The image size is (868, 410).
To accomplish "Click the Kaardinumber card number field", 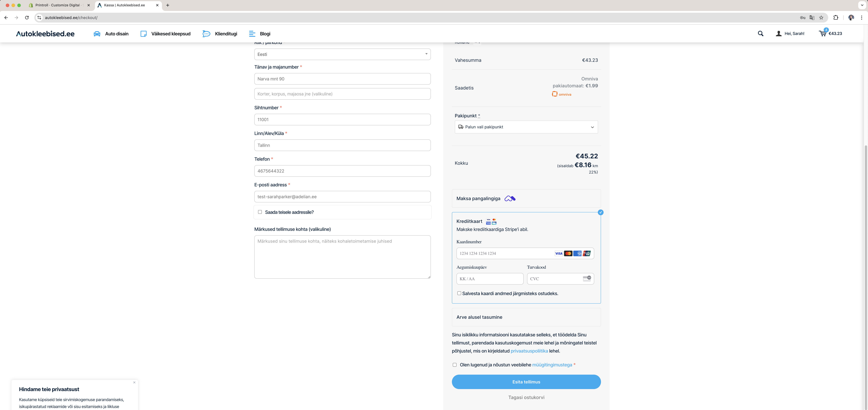I will tap(525, 254).
